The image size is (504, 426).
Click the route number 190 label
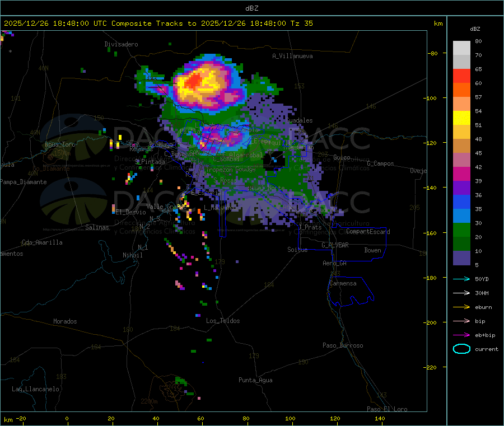303,362
